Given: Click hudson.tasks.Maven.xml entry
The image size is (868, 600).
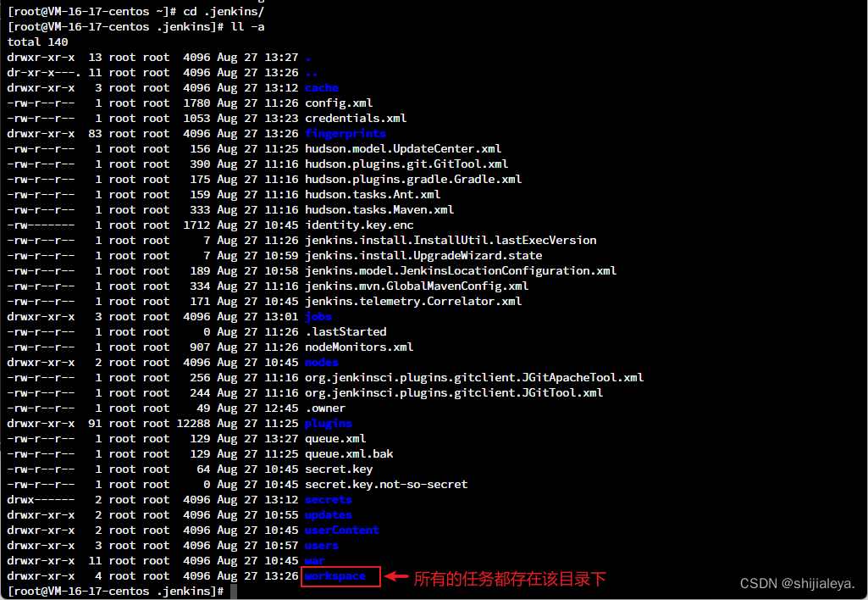Looking at the screenshot, I should pyautogui.click(x=379, y=209).
